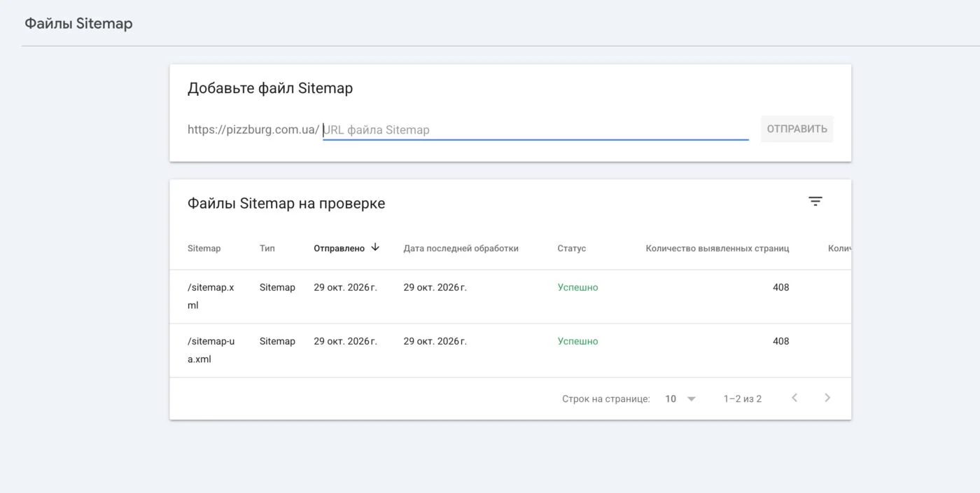The image size is (980, 493).
Task: Open the /sitemap-ua.xml row
Action: click(x=510, y=350)
